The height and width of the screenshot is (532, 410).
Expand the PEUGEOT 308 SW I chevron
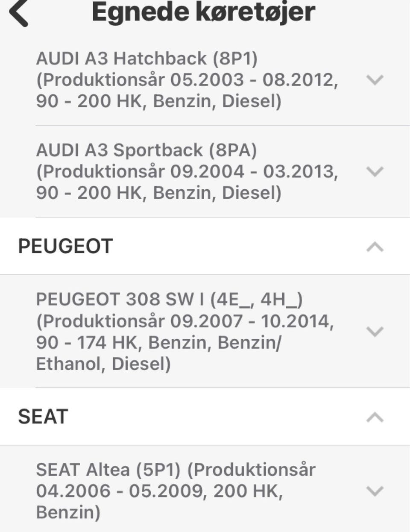375,331
